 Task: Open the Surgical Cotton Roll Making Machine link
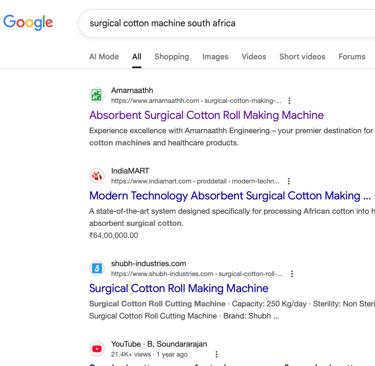coord(179,288)
